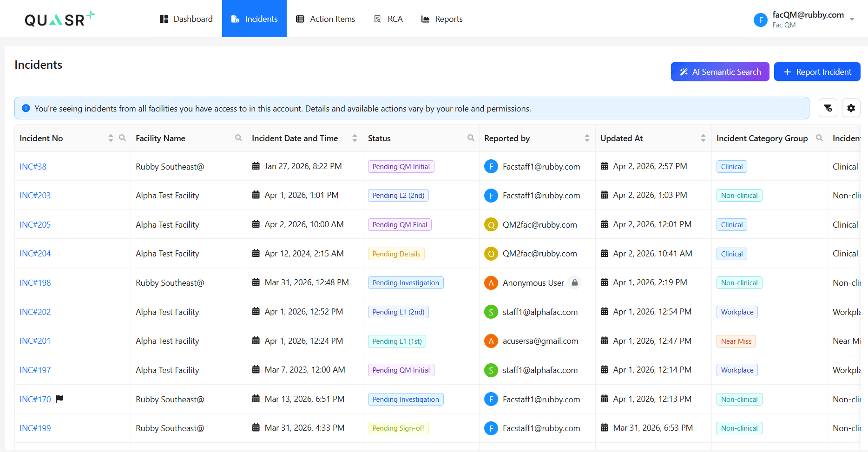868x452 pixels.
Task: Click the search icon in Status column
Action: click(x=471, y=138)
